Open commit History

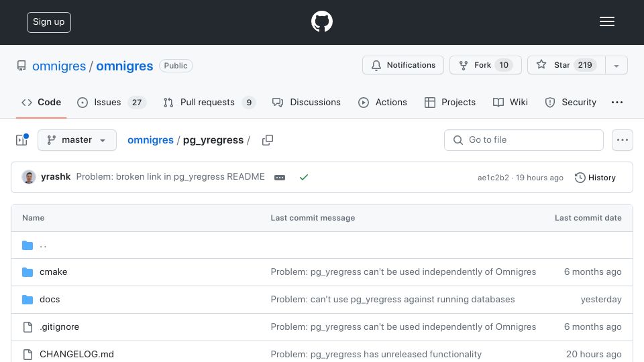[x=596, y=178]
